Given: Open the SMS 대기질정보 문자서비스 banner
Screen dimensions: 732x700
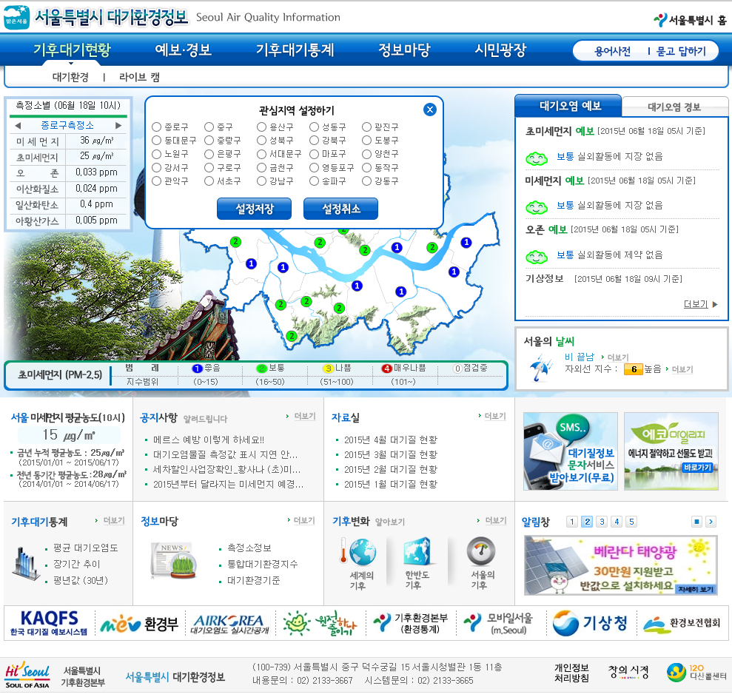Looking at the screenshot, I should pyautogui.click(x=570, y=451).
